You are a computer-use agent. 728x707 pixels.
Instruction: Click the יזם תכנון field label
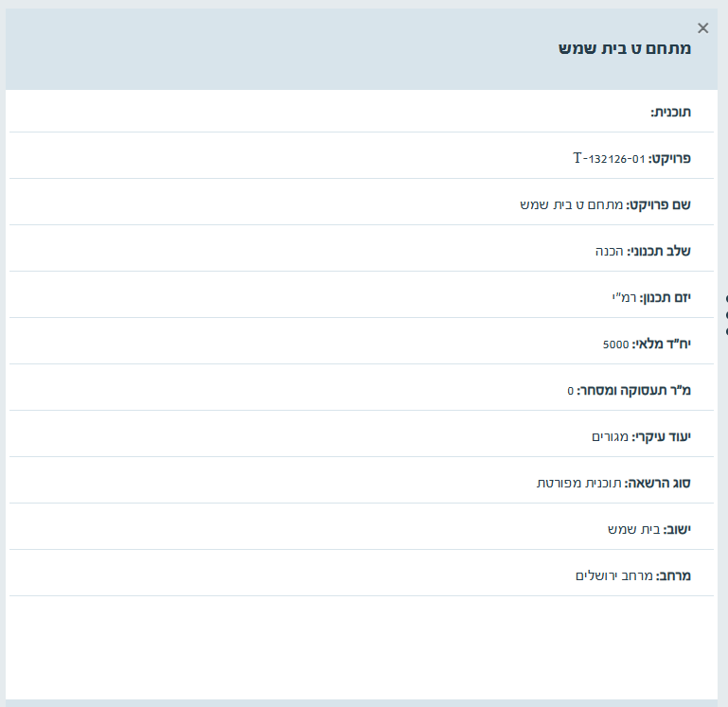pyautogui.click(x=666, y=297)
